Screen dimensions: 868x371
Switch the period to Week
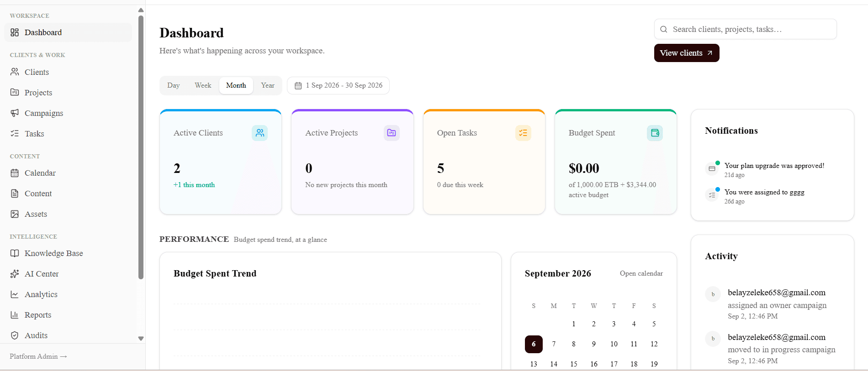(203, 85)
